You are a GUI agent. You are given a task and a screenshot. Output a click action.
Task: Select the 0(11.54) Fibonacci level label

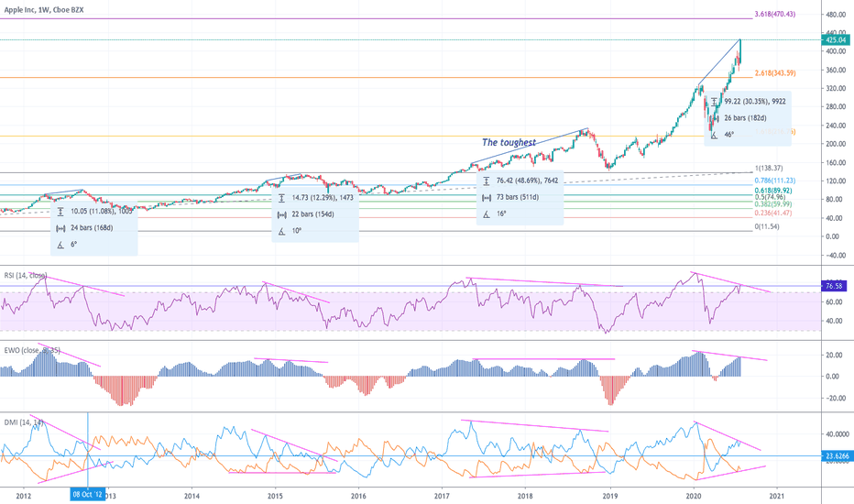(x=767, y=226)
